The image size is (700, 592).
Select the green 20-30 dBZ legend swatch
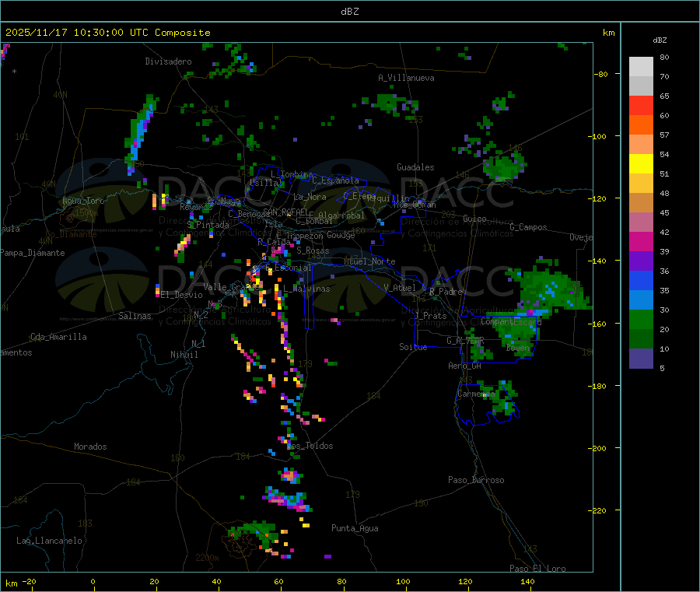[x=641, y=319]
